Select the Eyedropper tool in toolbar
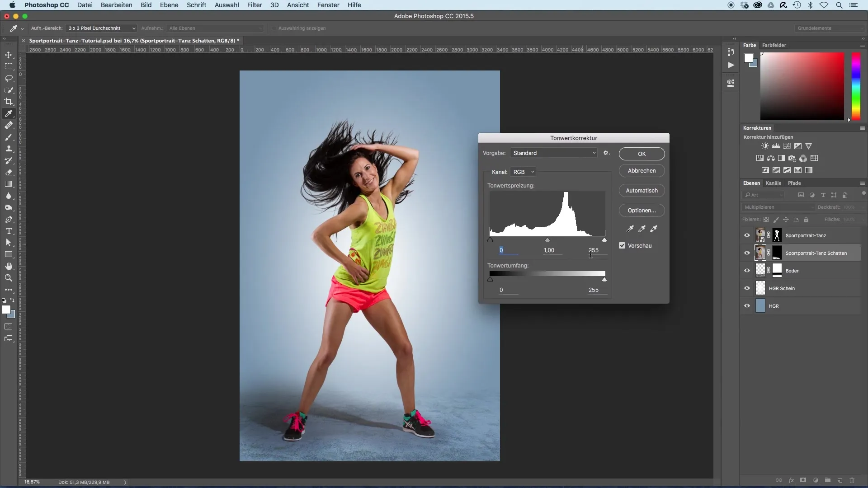The image size is (868, 488). point(9,113)
